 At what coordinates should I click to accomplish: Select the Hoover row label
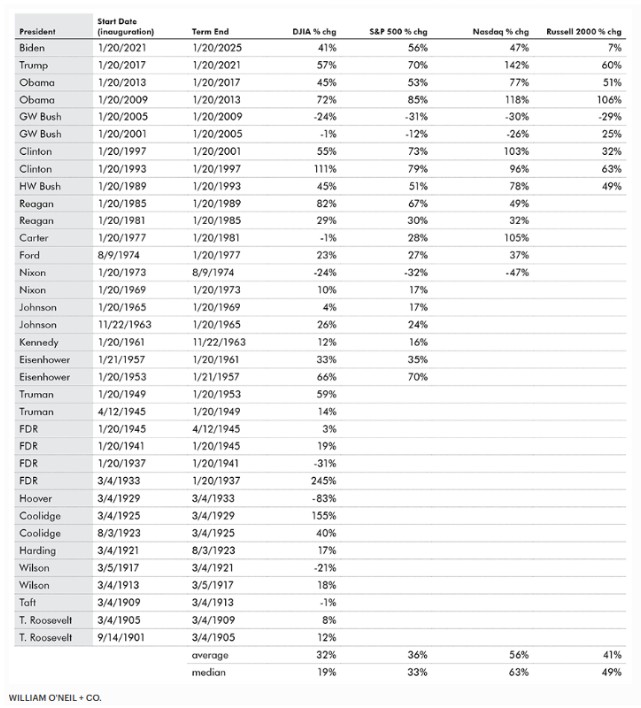click(x=36, y=498)
